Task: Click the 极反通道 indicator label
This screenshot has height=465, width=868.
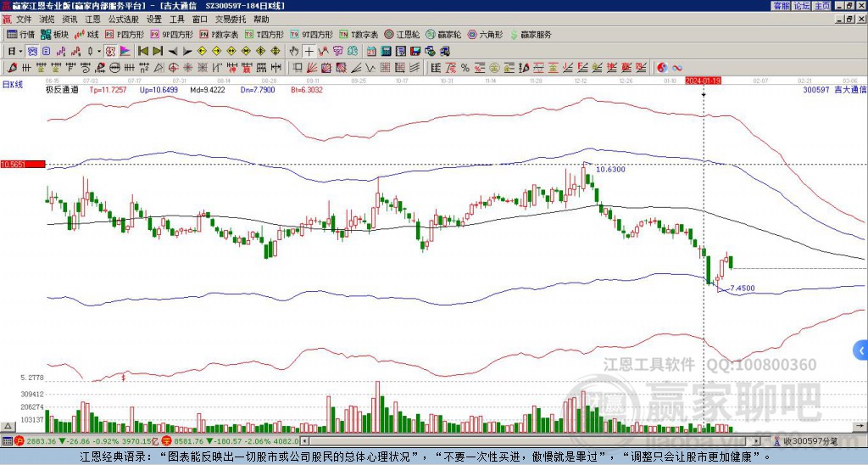Action: (61, 89)
